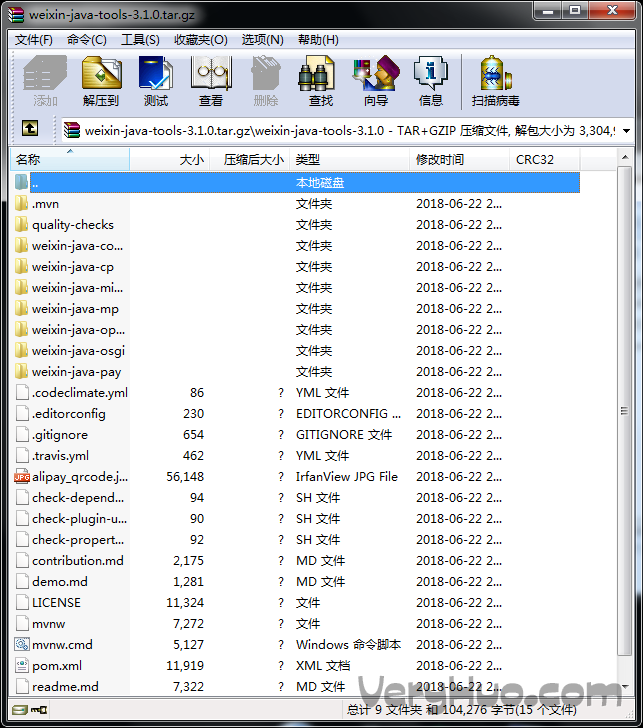Open the Tools (工具) menu
The image size is (643, 728).
point(140,40)
